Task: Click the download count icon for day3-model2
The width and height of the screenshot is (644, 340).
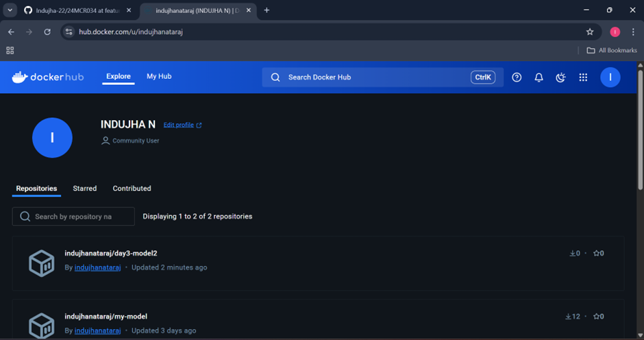Action: click(x=572, y=253)
